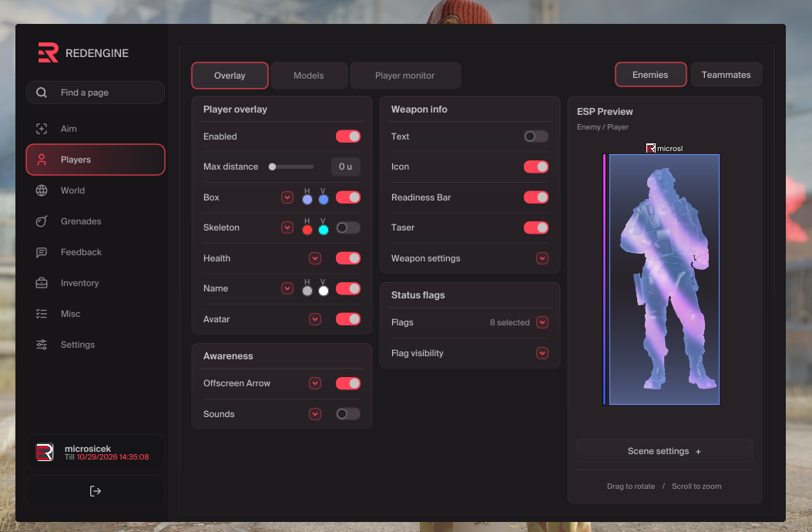The height and width of the screenshot is (532, 812).
Task: Click the search magnifier icon
Action: pos(42,93)
